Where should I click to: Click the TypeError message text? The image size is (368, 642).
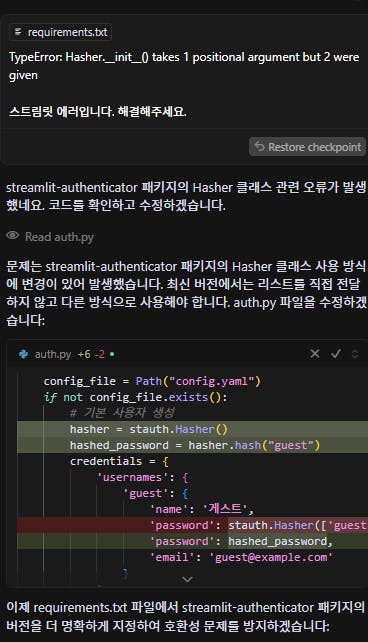pyautogui.click(x=184, y=66)
